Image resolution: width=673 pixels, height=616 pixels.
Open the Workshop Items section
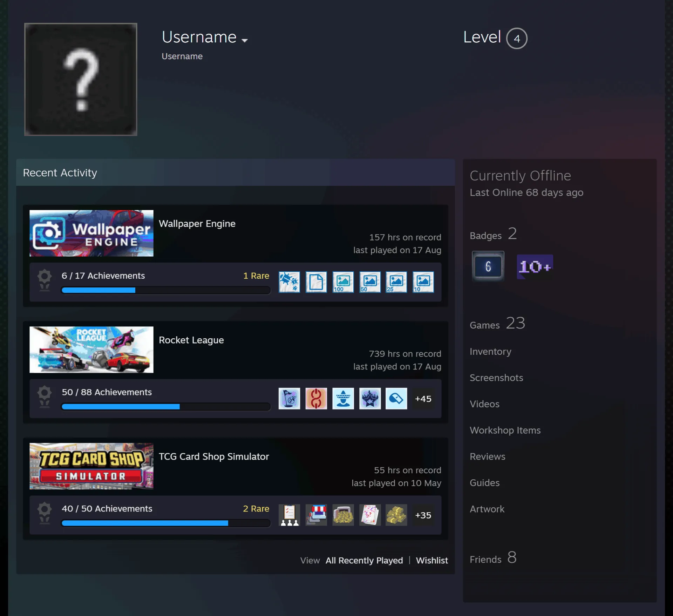(505, 430)
